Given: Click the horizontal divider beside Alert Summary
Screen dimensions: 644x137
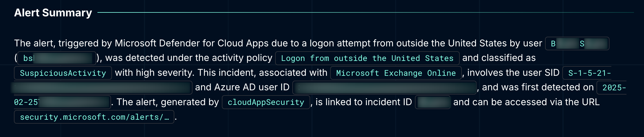Looking at the screenshot, I should 366,13.
